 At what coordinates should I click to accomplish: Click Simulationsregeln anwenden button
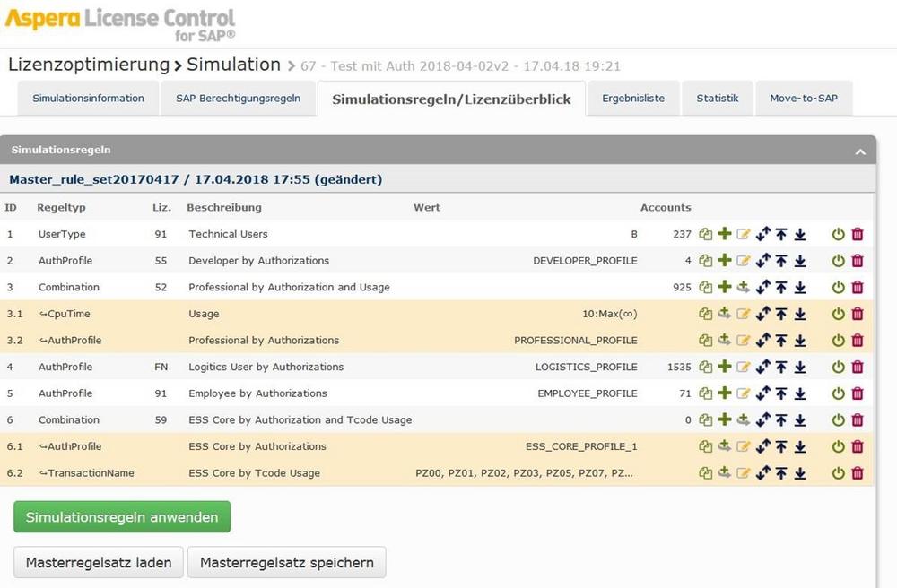click(x=122, y=517)
